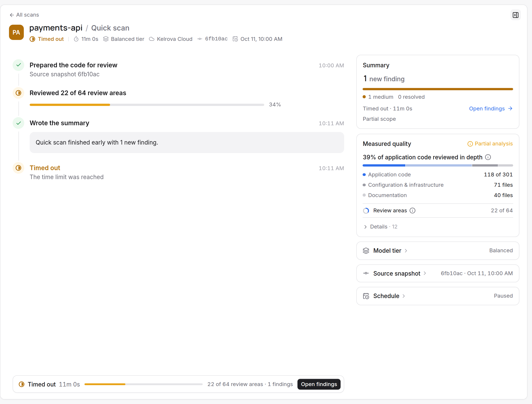532x404 pixels.
Task: Click 'Source snapshot 6fb10ac' subtitle
Action: [64, 74]
